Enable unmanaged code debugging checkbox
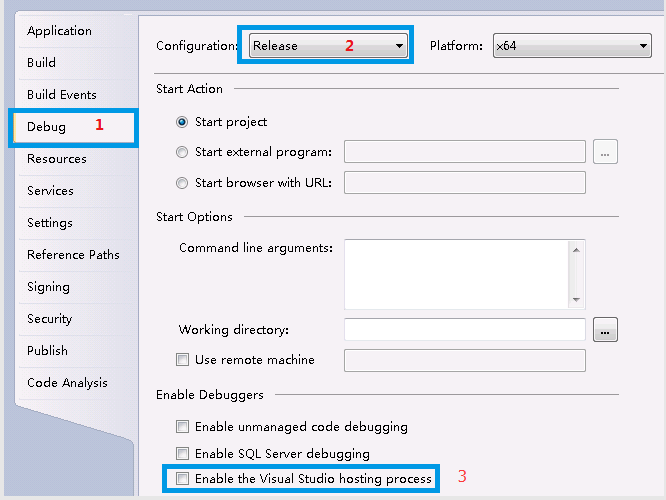 (x=182, y=427)
